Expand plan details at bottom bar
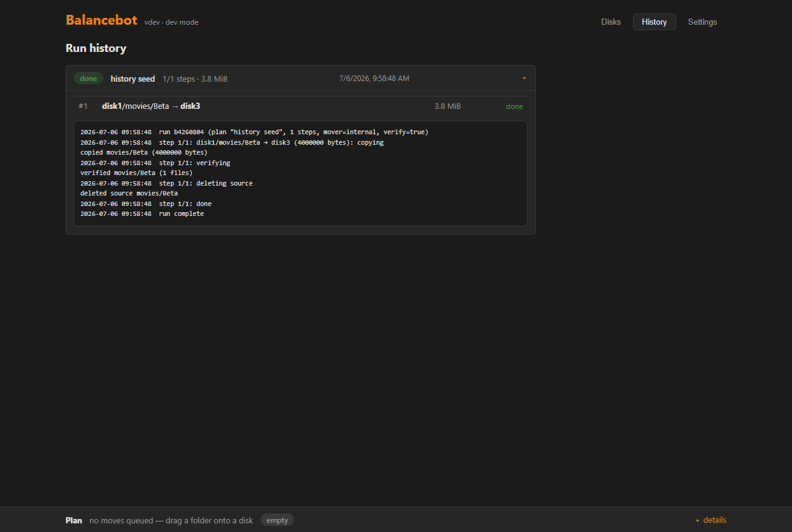Image resolution: width=792 pixels, height=532 pixels. coord(711,520)
